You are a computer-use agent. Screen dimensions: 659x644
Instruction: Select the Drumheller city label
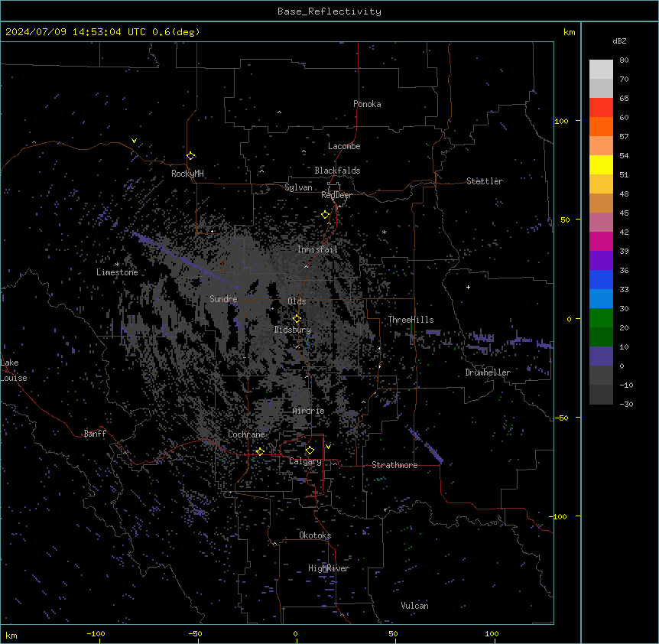[488, 372]
